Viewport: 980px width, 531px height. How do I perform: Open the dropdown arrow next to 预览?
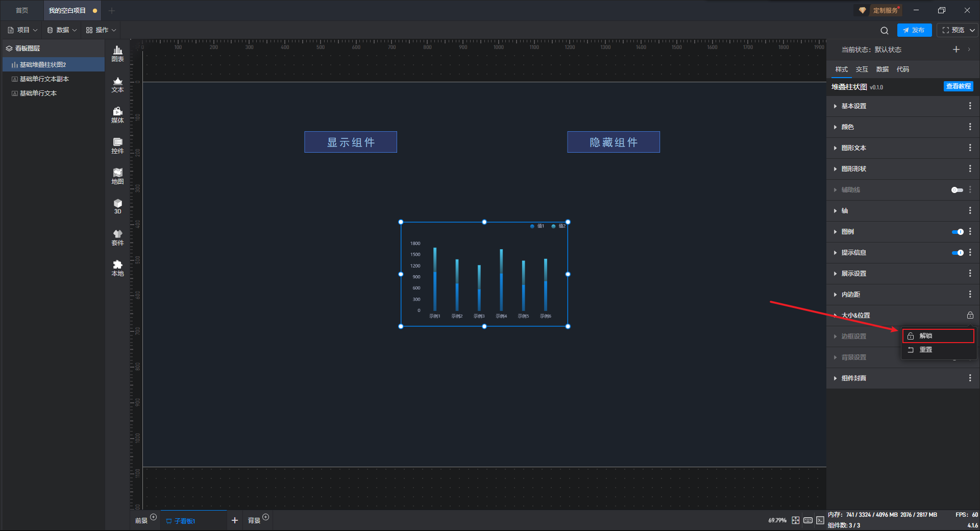[972, 30]
